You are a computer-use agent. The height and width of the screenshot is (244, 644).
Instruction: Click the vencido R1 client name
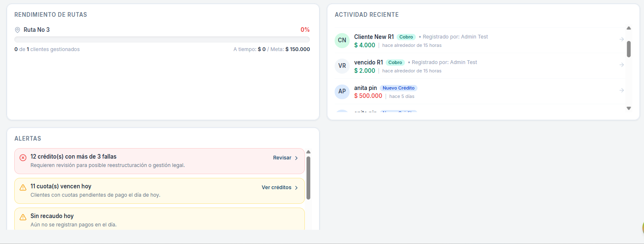click(x=368, y=62)
